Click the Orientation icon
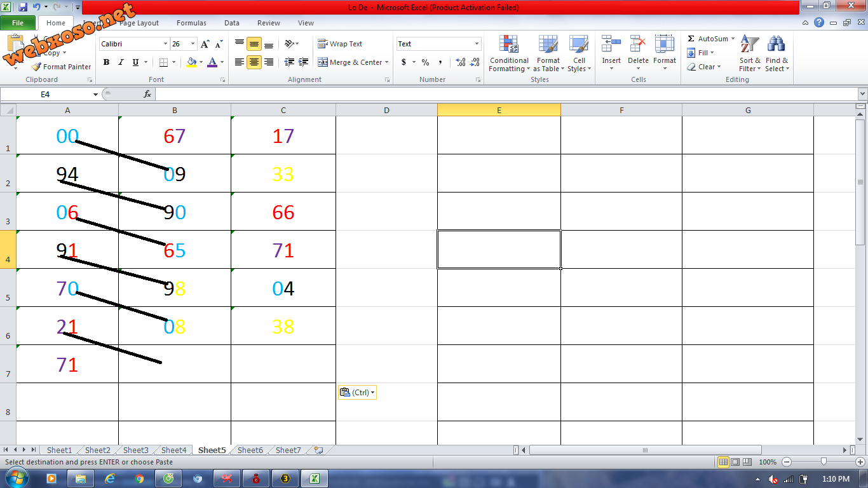The height and width of the screenshot is (488, 868). [289, 44]
